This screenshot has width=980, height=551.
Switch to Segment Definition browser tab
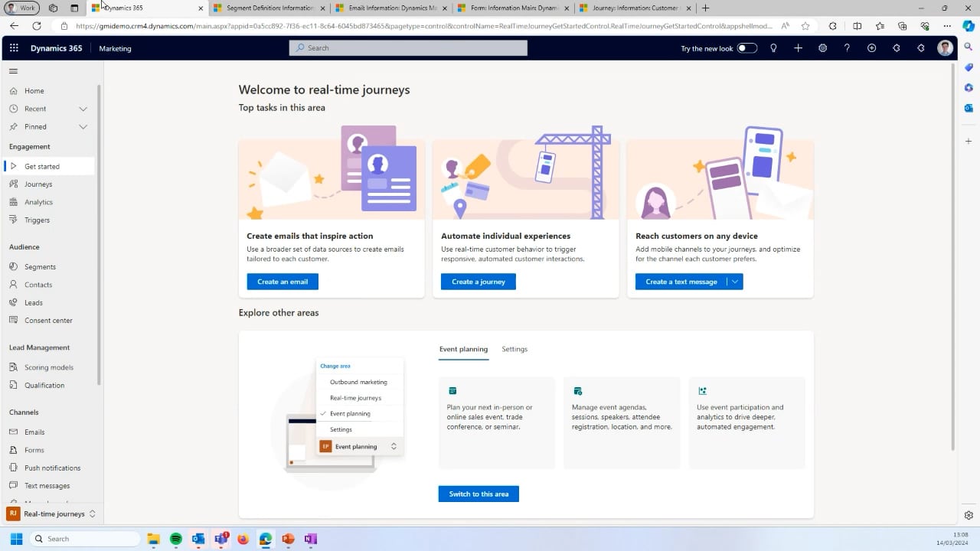(269, 8)
